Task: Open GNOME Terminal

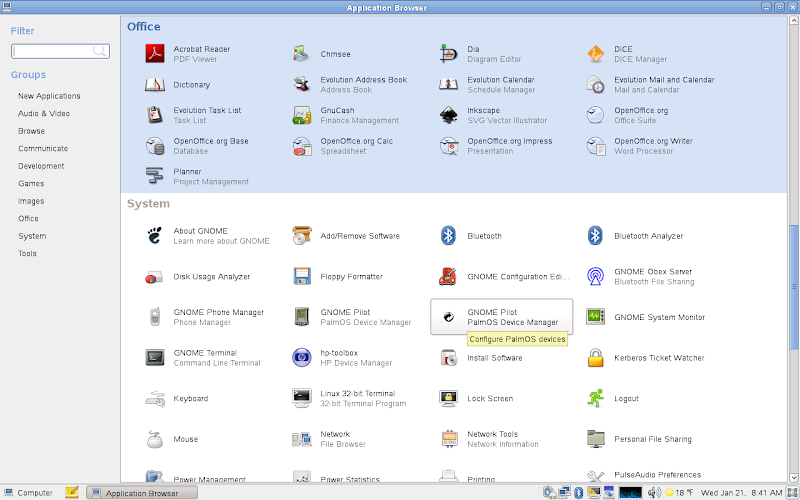Action: 203,358
